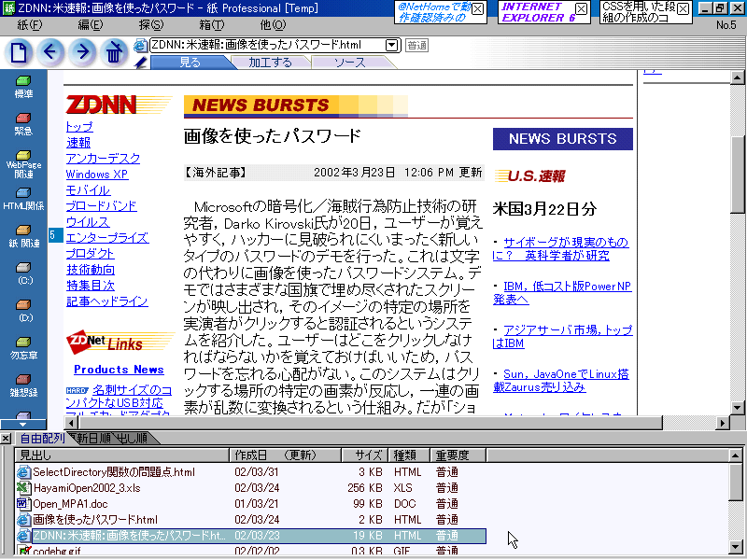
Task: Select the 勿忘草 box icon
Action: coord(23,343)
